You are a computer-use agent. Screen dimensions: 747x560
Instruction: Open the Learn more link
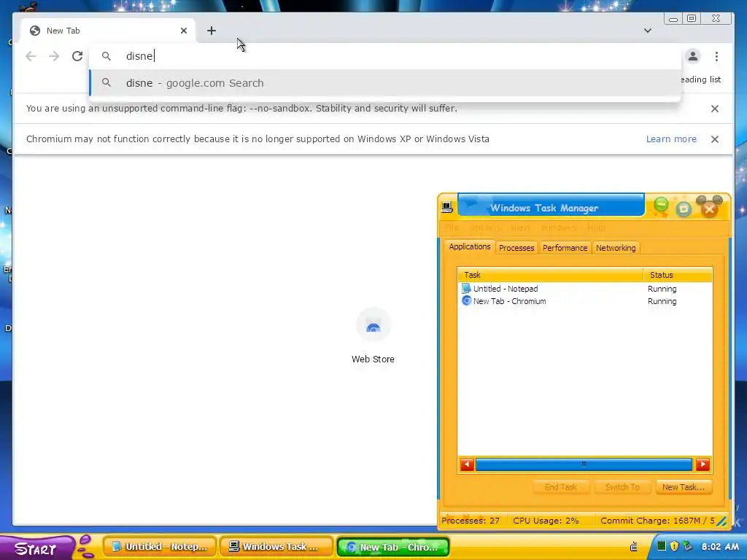671,139
